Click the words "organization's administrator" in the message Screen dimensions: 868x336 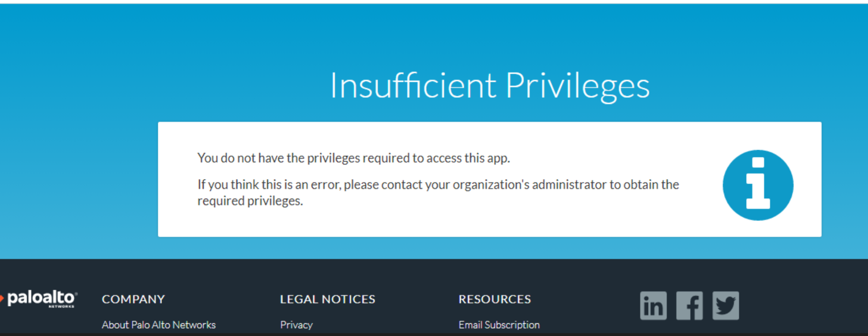point(529,185)
